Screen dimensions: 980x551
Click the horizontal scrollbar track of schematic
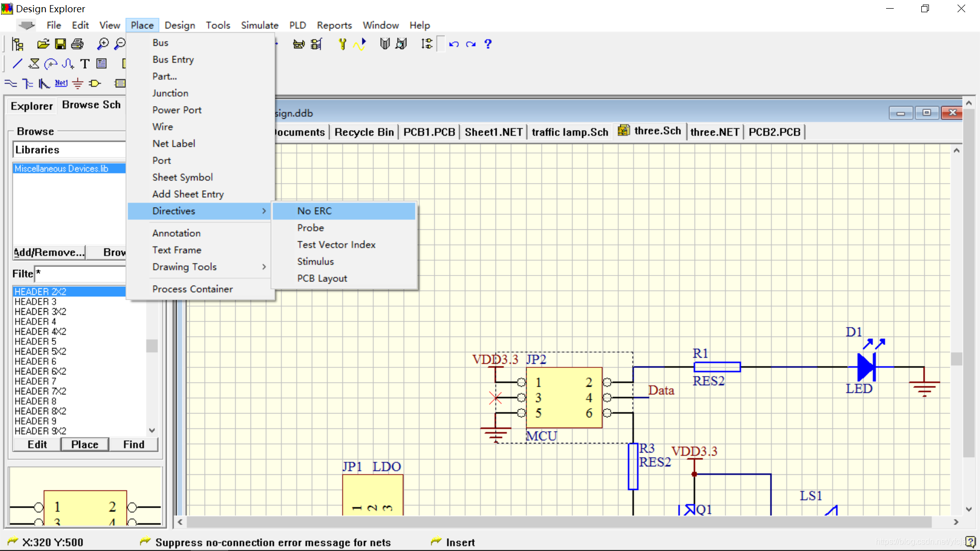point(559,522)
